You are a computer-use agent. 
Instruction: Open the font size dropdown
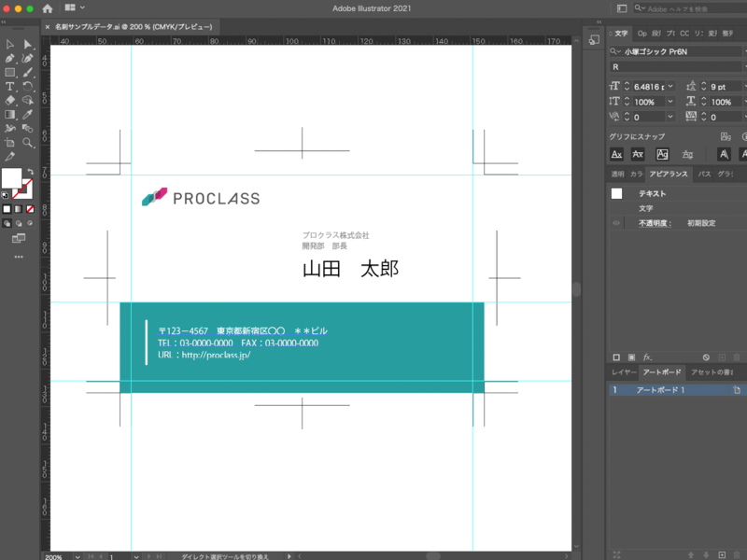pos(669,87)
